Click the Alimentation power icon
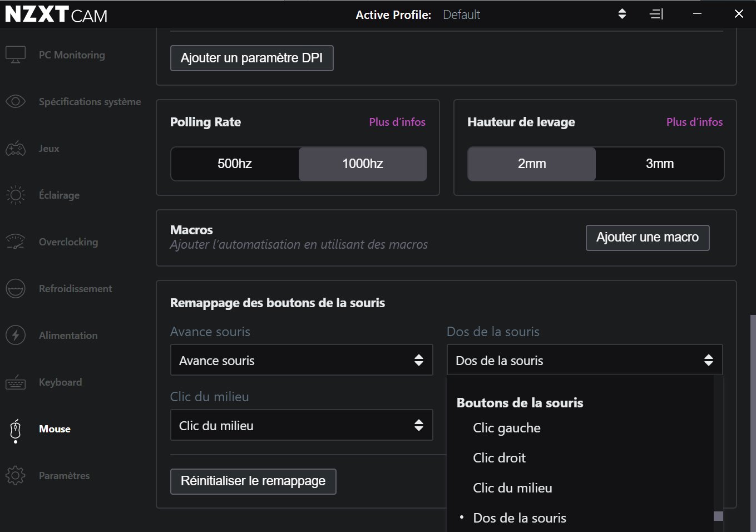756x532 pixels. click(16, 335)
